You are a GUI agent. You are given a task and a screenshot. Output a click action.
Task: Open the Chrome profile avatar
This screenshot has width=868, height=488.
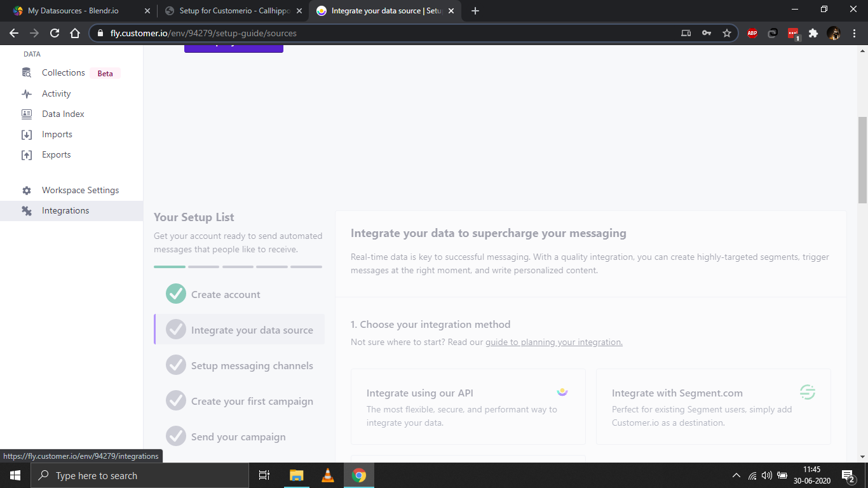[834, 33]
